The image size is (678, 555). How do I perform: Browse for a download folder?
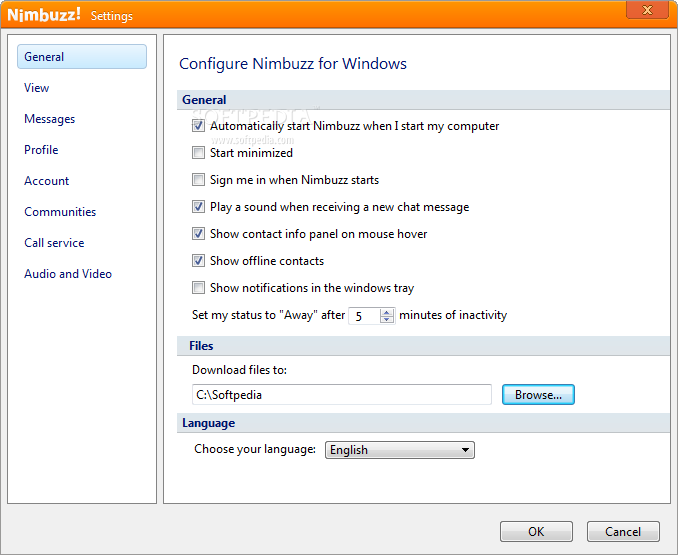538,395
